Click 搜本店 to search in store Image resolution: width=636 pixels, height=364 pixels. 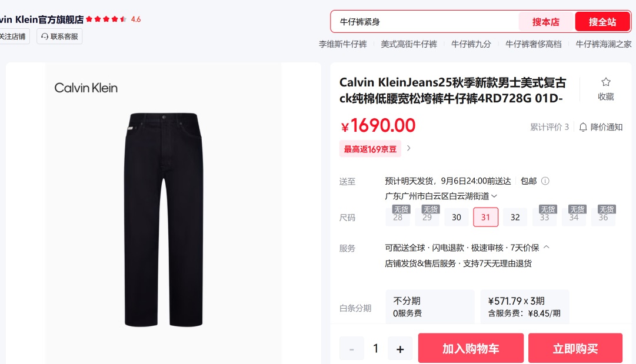coord(545,22)
